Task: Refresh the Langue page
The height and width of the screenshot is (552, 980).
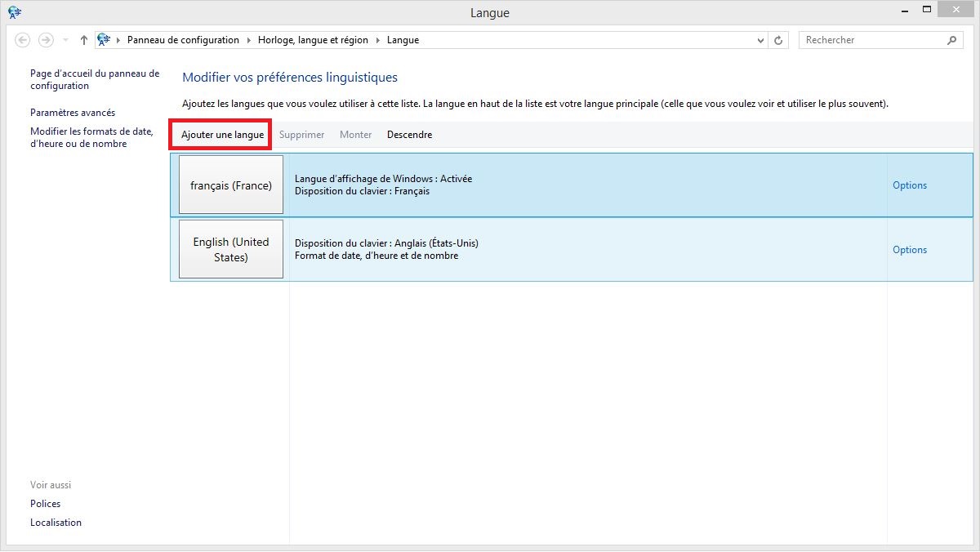Action: coord(779,40)
